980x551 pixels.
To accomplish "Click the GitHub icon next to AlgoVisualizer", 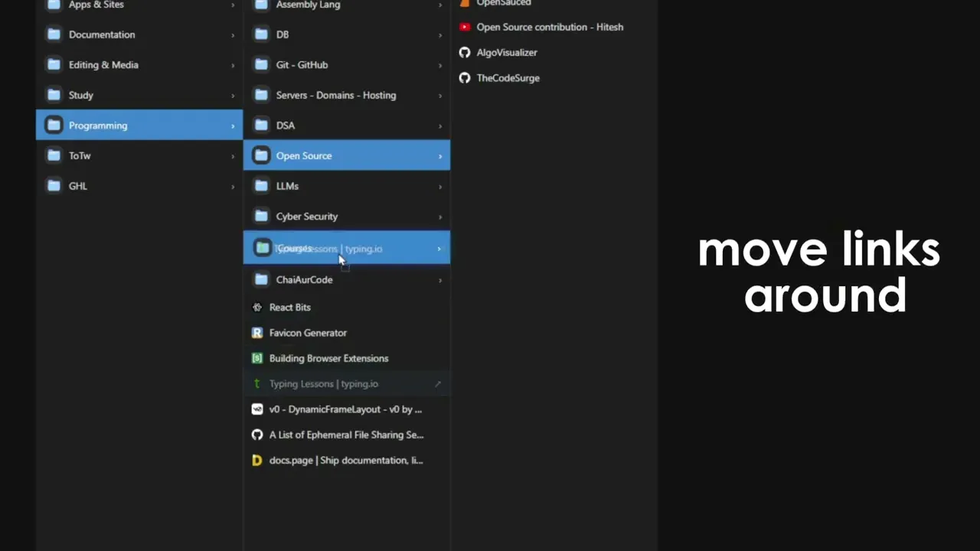I will (465, 52).
